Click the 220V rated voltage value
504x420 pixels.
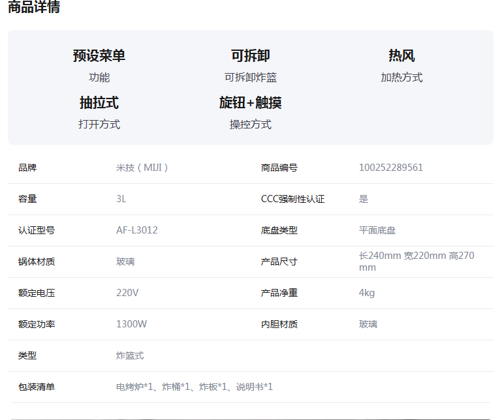click(127, 293)
